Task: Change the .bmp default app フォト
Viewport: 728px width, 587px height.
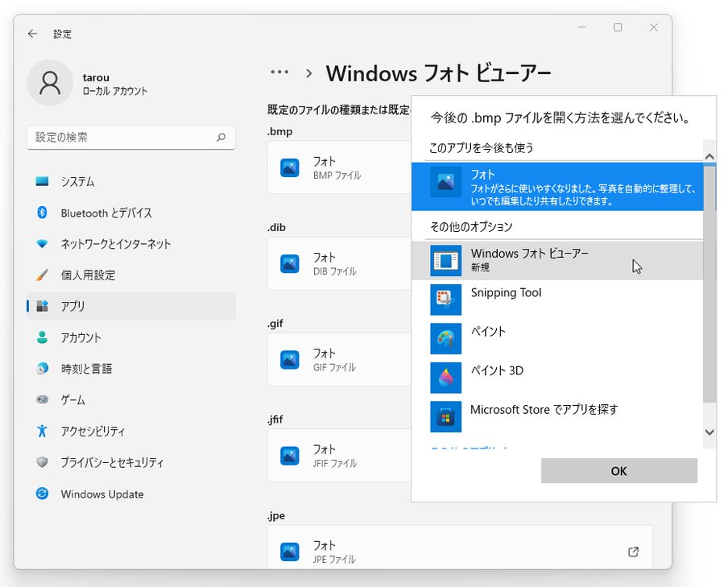Action: coord(339,167)
